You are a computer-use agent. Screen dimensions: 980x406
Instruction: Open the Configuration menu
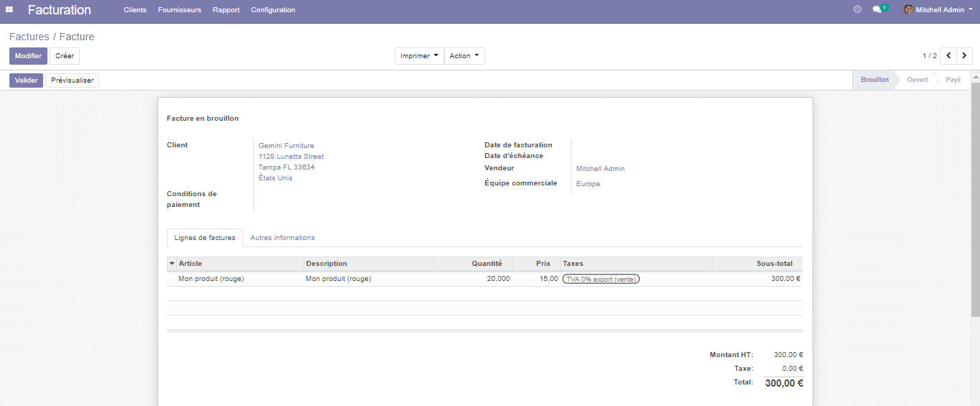click(x=273, y=10)
